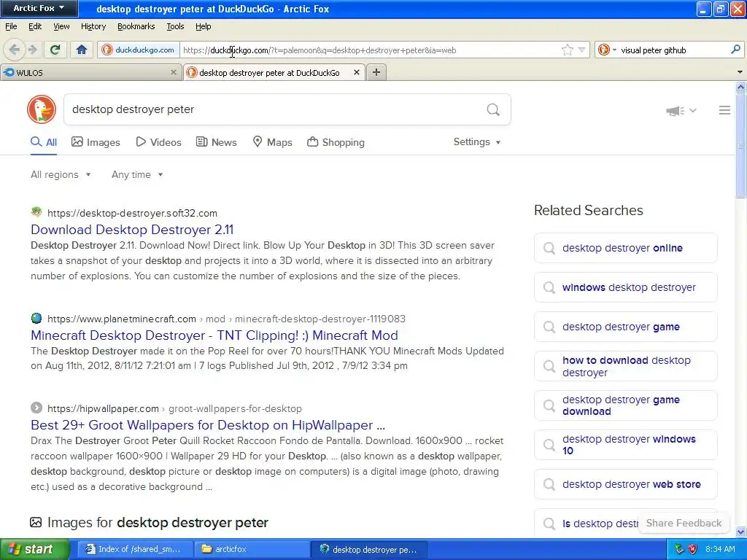Click the scrollbar down arrow
747x560 pixels.
click(x=740, y=532)
